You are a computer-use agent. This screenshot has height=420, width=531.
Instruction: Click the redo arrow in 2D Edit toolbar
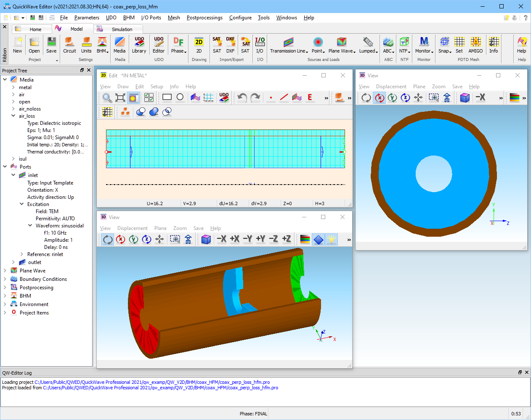point(255,98)
